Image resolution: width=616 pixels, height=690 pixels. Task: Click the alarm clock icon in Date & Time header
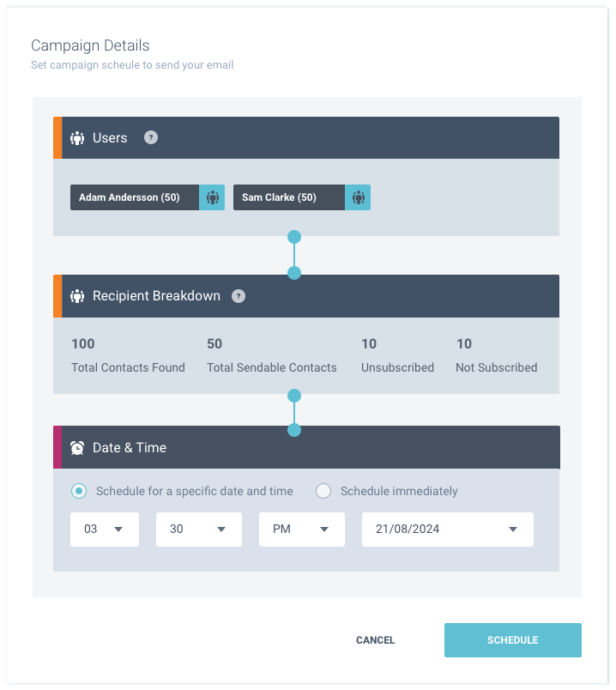coord(77,448)
